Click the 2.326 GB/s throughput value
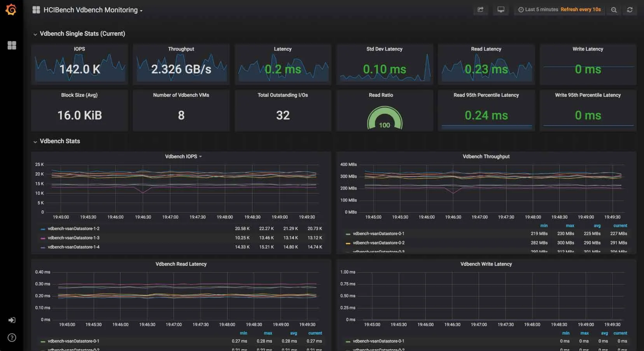 (x=181, y=69)
